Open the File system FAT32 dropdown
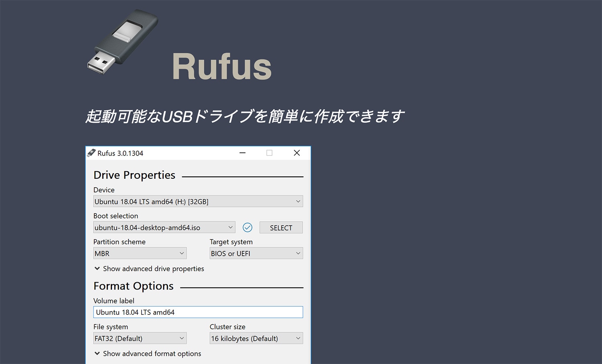 pos(140,338)
